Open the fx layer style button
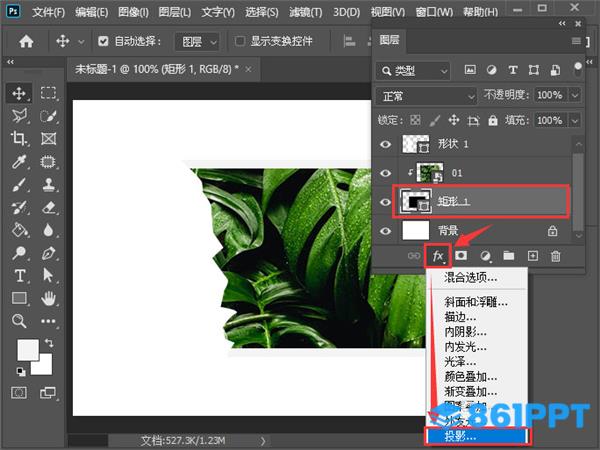This screenshot has height=450, width=600. pos(438,256)
